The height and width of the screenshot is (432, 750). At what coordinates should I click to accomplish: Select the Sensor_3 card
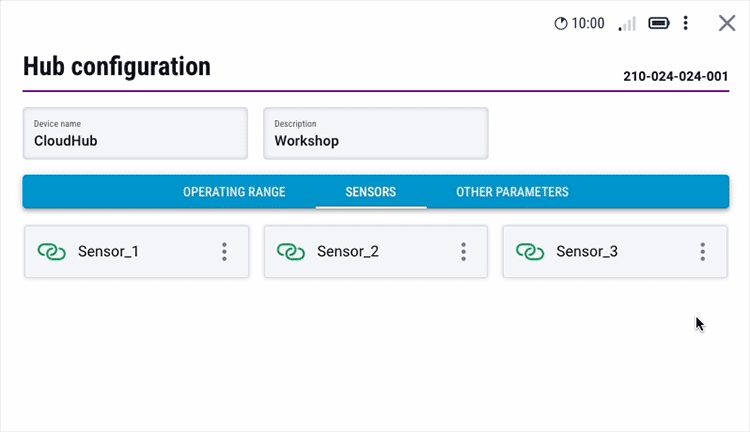click(600, 252)
